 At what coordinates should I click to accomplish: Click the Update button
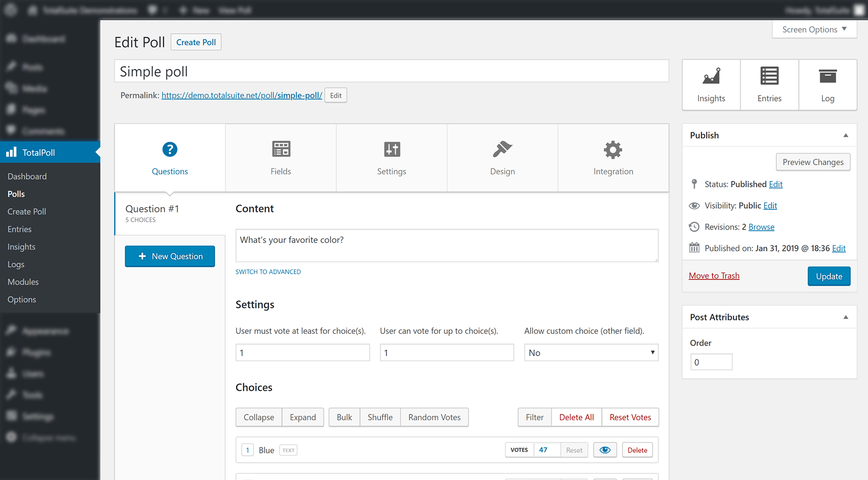(829, 276)
